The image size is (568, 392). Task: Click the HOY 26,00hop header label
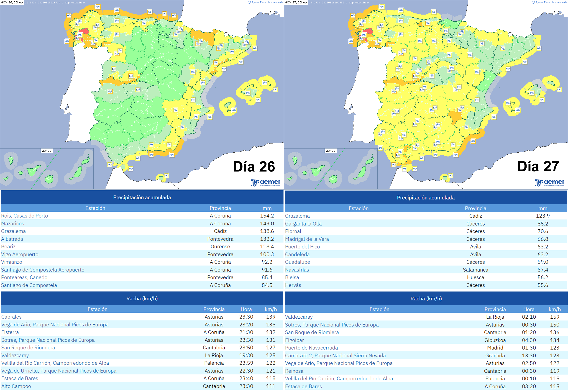pos(12,3)
